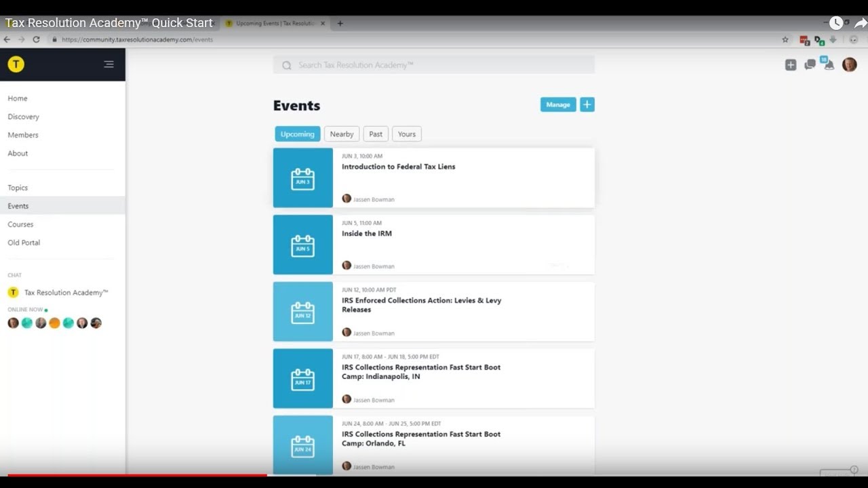The width and height of the screenshot is (868, 488).
Task: Open the chat messages icon
Action: 810,65
